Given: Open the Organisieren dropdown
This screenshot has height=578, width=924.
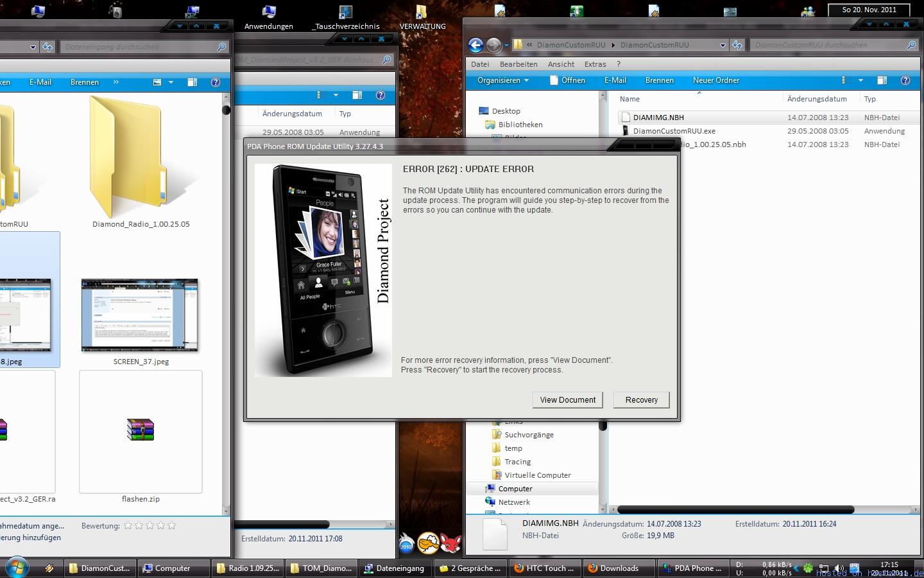Looking at the screenshot, I should click(503, 80).
